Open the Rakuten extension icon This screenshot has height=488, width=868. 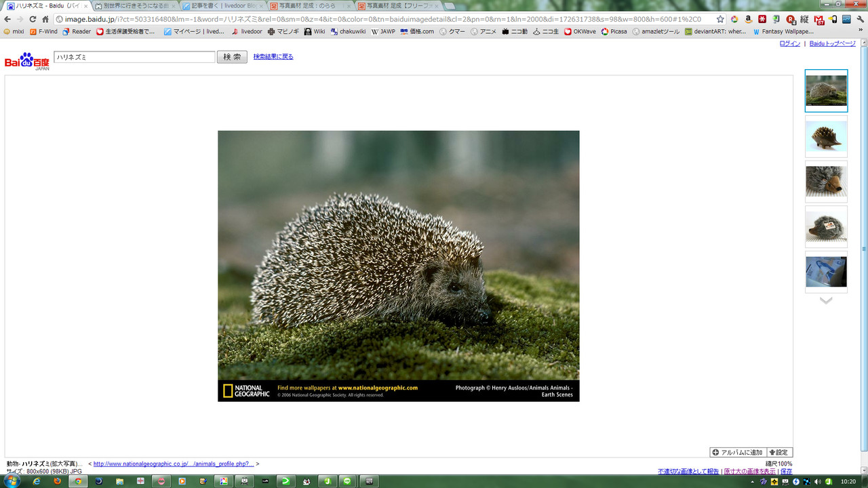point(791,19)
